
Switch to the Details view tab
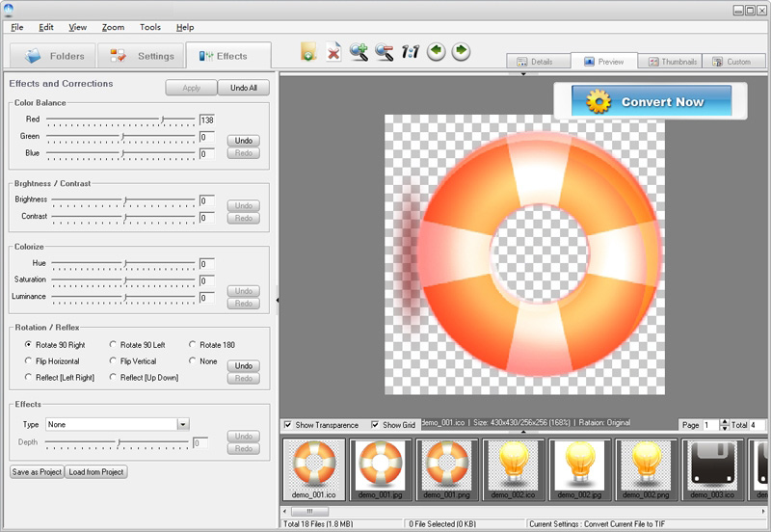[x=539, y=62]
